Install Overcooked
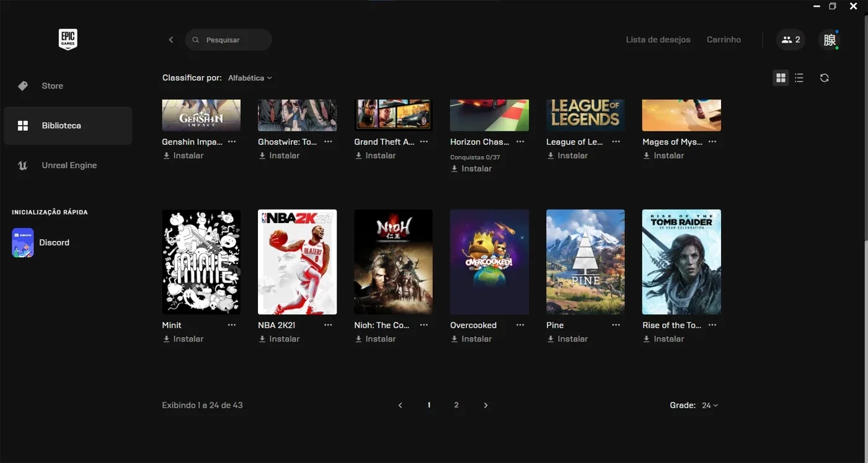Image resolution: width=868 pixels, height=463 pixels. pyautogui.click(x=472, y=339)
